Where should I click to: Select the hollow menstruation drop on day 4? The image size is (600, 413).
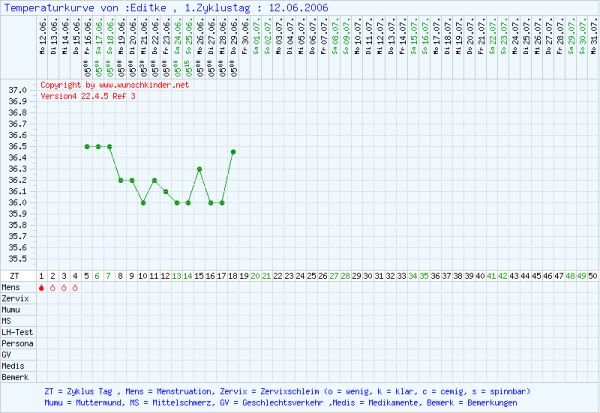click(x=75, y=288)
